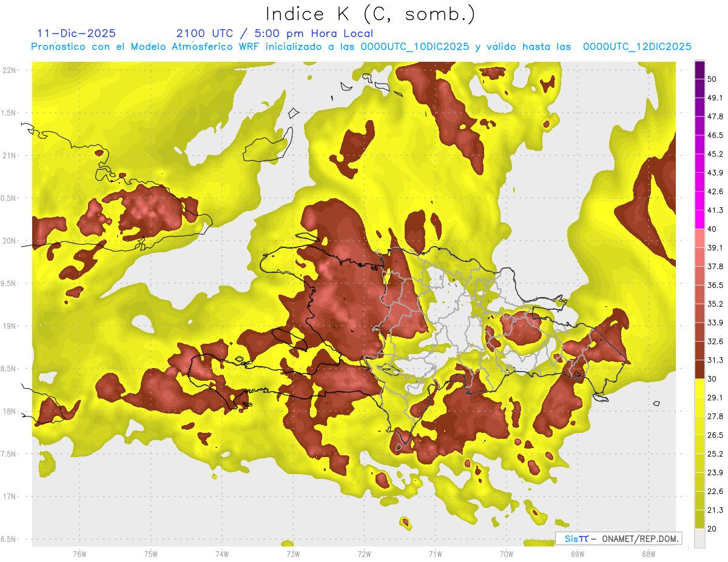
Task: Click the 22N latitude label
Action: pyautogui.click(x=9, y=70)
